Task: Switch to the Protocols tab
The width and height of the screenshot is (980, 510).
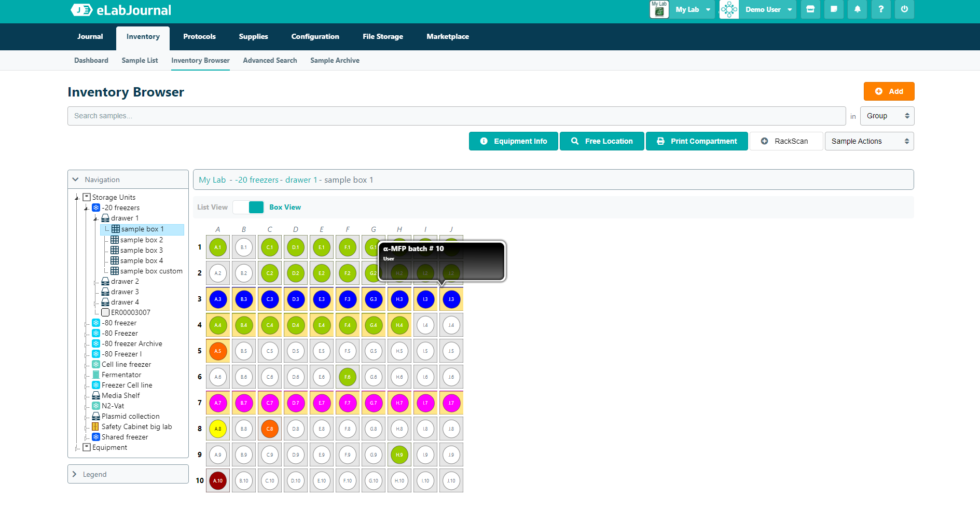Action: click(199, 36)
